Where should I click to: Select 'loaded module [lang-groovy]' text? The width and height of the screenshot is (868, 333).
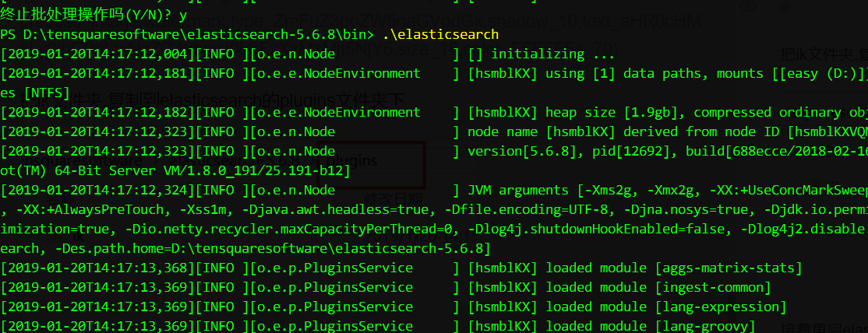[651, 326]
